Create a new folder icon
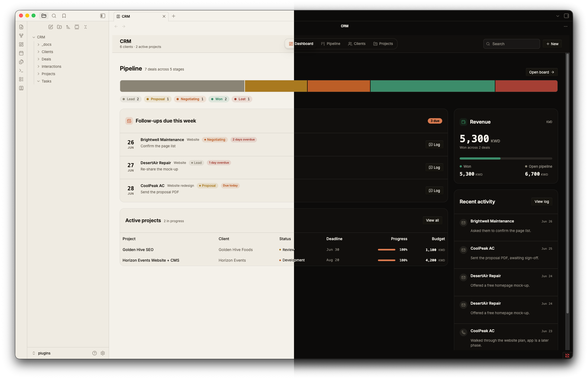 pyautogui.click(x=59, y=27)
